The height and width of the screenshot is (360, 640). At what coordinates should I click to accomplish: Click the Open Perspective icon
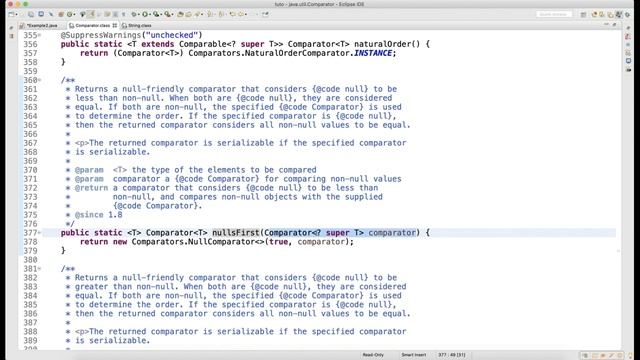[583, 14]
